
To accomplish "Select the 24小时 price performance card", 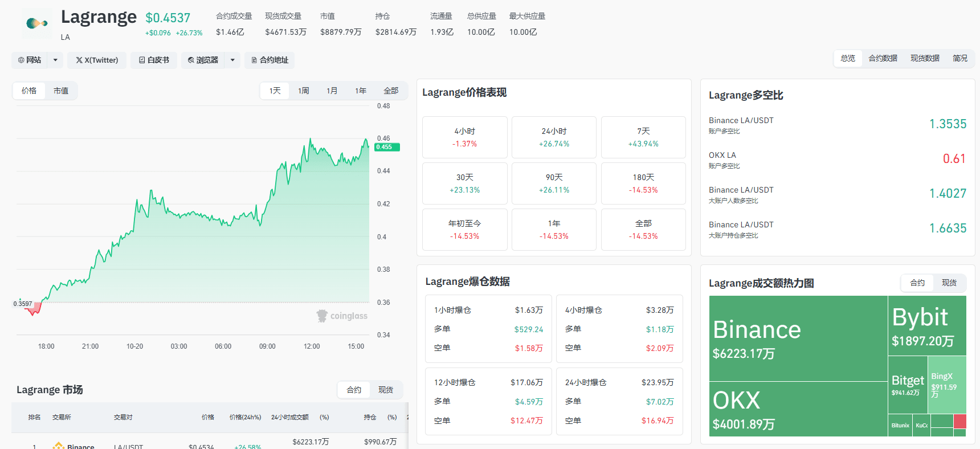I will pos(554,137).
